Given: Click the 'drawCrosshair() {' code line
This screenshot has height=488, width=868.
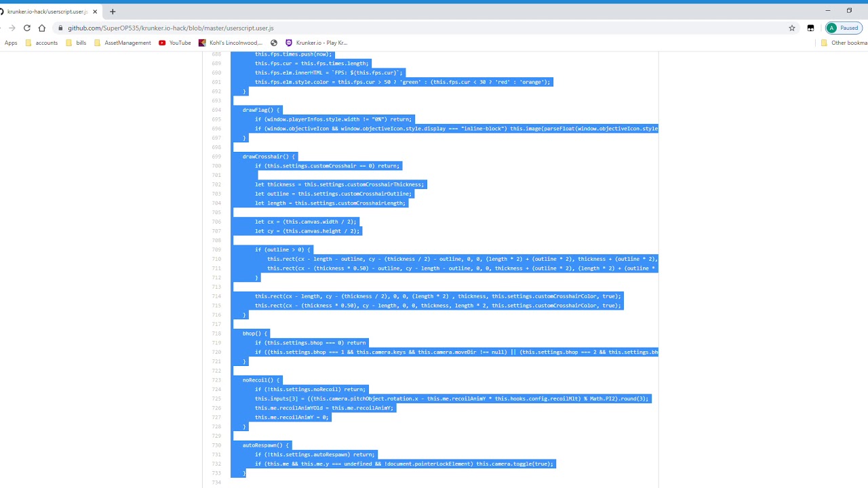Looking at the screenshot, I should 269,157.
